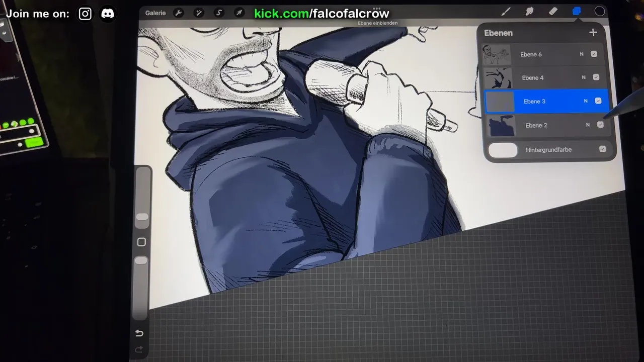Select layer Ebene 2

(x=548, y=125)
